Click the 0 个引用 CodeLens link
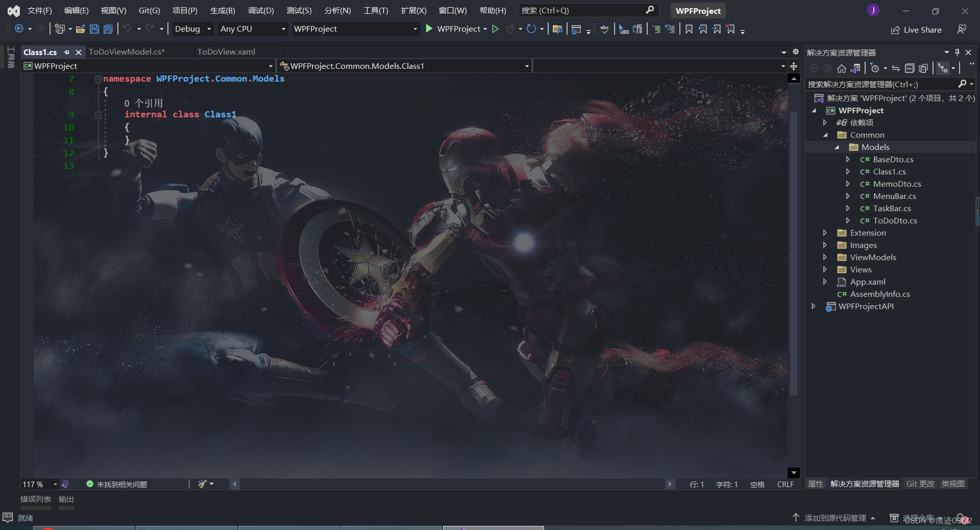 tap(143, 103)
